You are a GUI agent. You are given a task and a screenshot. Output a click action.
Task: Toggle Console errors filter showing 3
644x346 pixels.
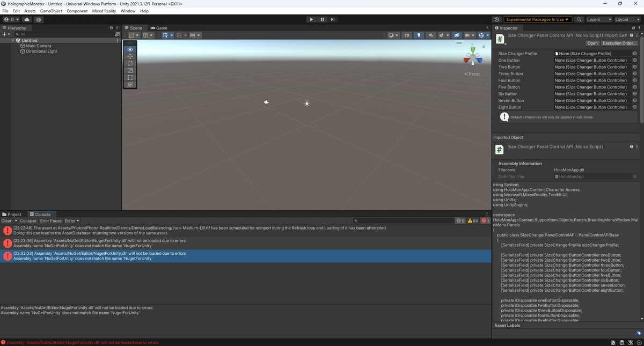pyautogui.click(x=485, y=221)
